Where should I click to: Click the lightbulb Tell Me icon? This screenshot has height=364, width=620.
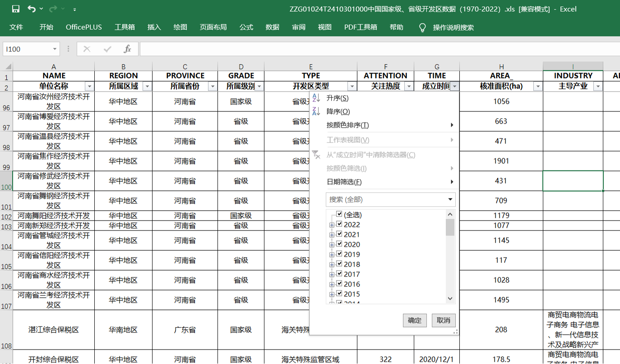click(422, 28)
